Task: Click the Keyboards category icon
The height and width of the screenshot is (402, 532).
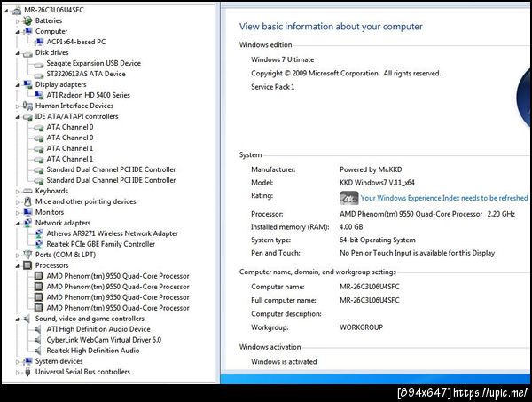Action: 27,191
